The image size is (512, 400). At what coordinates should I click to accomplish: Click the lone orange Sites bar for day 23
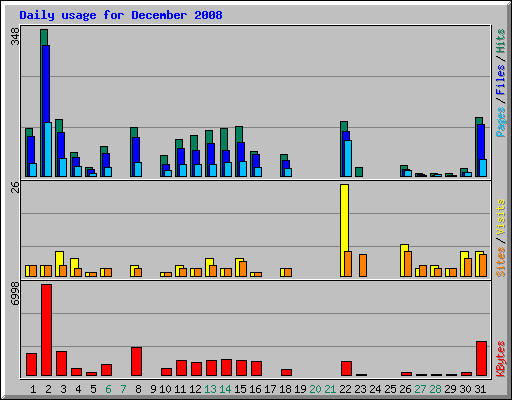[363, 266]
